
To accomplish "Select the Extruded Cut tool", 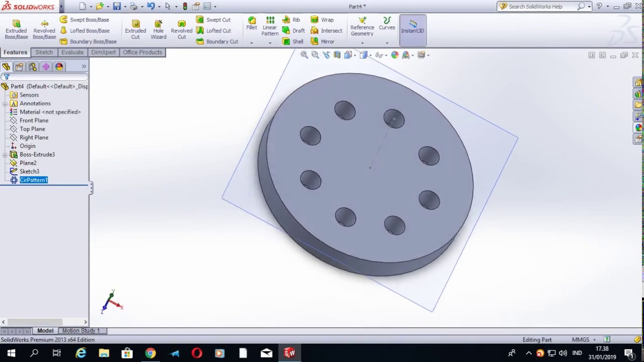I will click(135, 30).
